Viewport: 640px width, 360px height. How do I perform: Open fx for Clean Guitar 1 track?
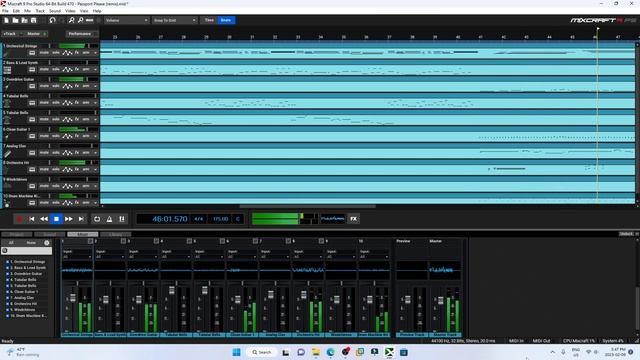77,136
